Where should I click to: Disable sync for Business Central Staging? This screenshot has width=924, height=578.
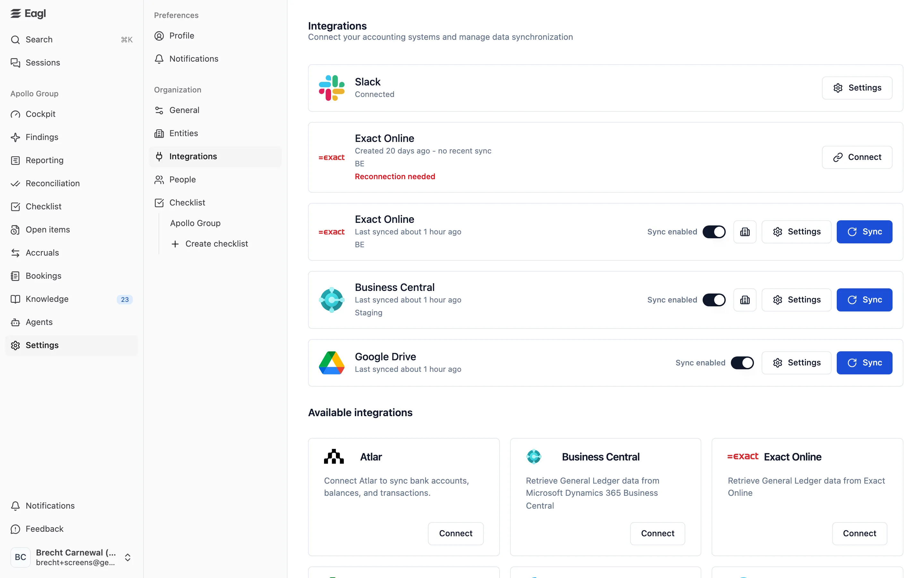(714, 300)
